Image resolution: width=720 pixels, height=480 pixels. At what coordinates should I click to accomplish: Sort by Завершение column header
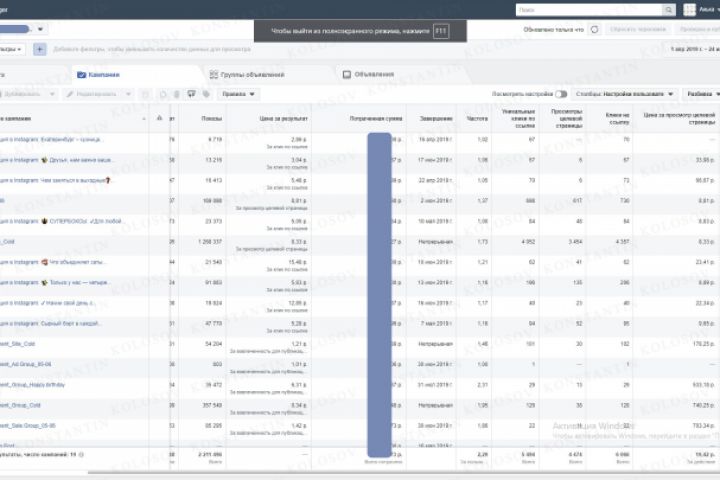coord(431,119)
